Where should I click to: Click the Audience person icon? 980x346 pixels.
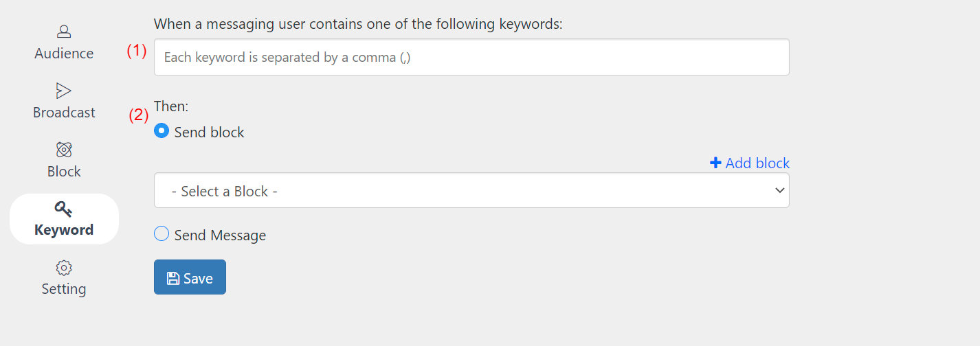click(x=64, y=32)
